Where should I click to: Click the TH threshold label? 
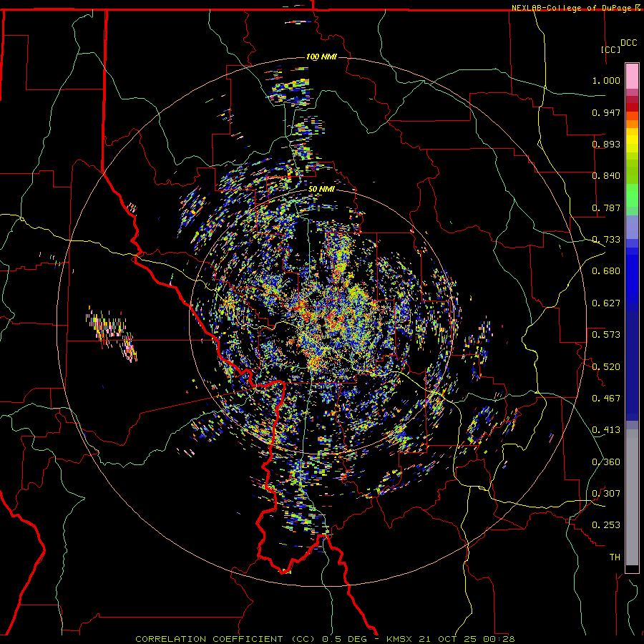pyautogui.click(x=615, y=557)
